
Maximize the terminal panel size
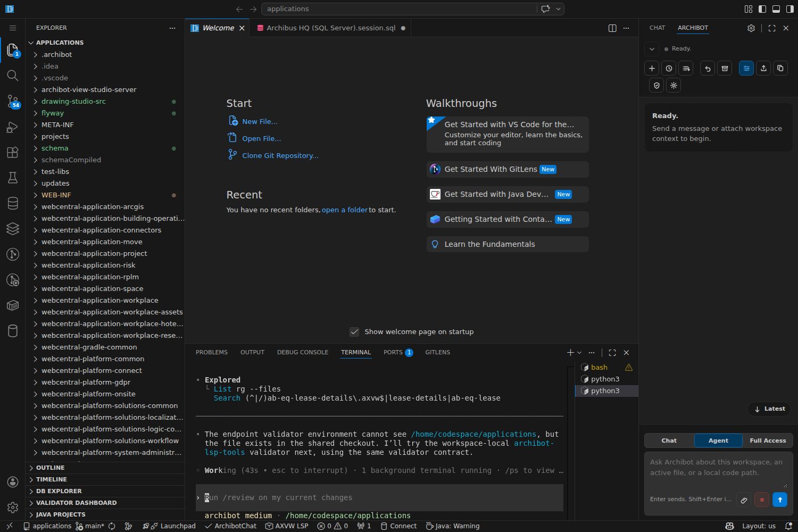click(612, 353)
